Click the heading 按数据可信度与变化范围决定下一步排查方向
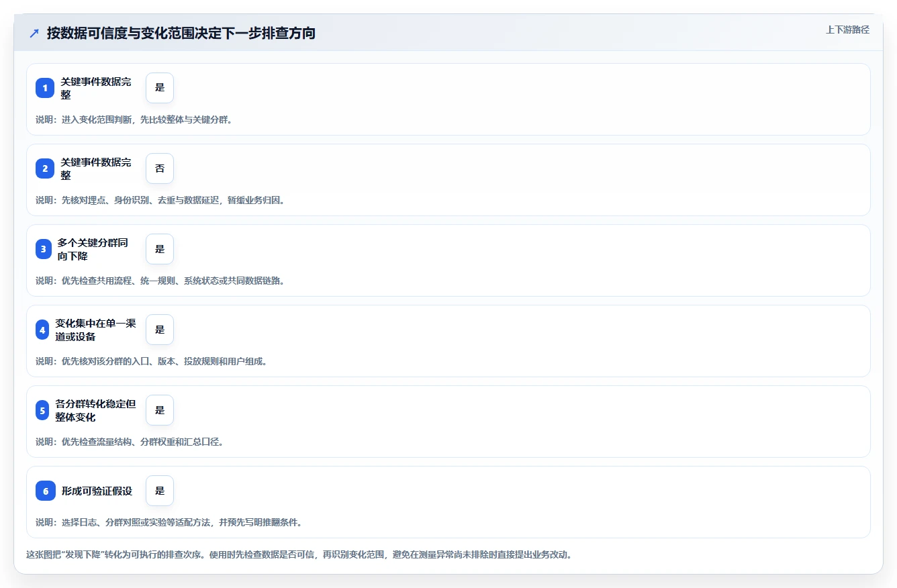 (181, 33)
